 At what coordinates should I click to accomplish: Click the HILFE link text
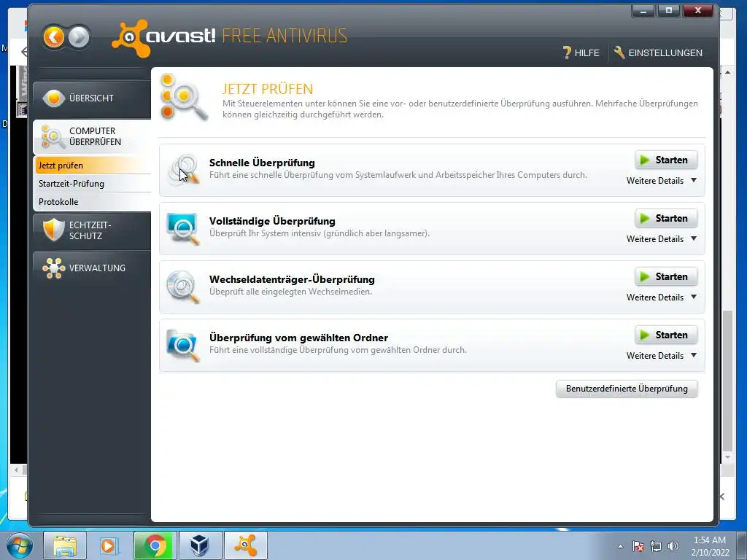pyautogui.click(x=587, y=52)
